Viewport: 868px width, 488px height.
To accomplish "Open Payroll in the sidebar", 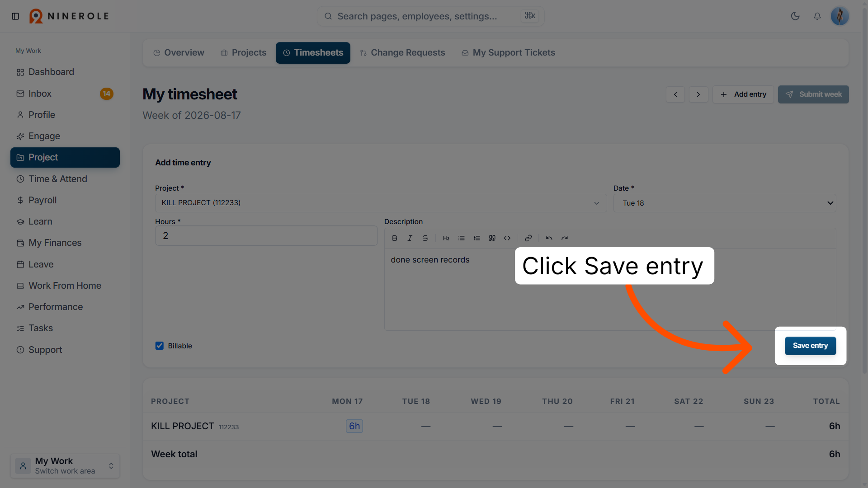I will pyautogui.click(x=65, y=200).
